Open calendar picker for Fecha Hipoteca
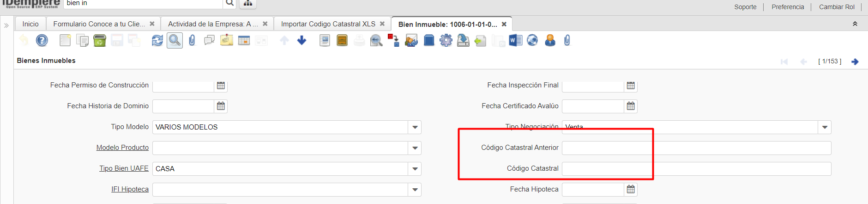The image size is (868, 204). [631, 189]
